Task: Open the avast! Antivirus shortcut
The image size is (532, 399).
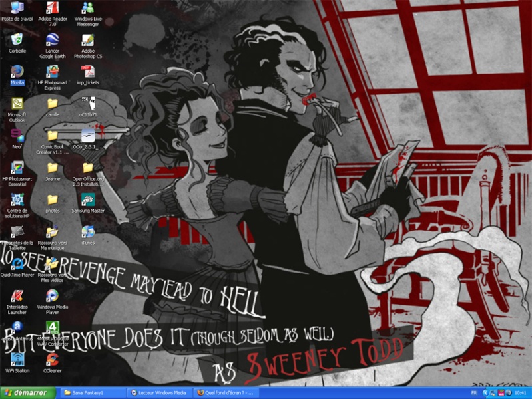Action: (x=17, y=331)
